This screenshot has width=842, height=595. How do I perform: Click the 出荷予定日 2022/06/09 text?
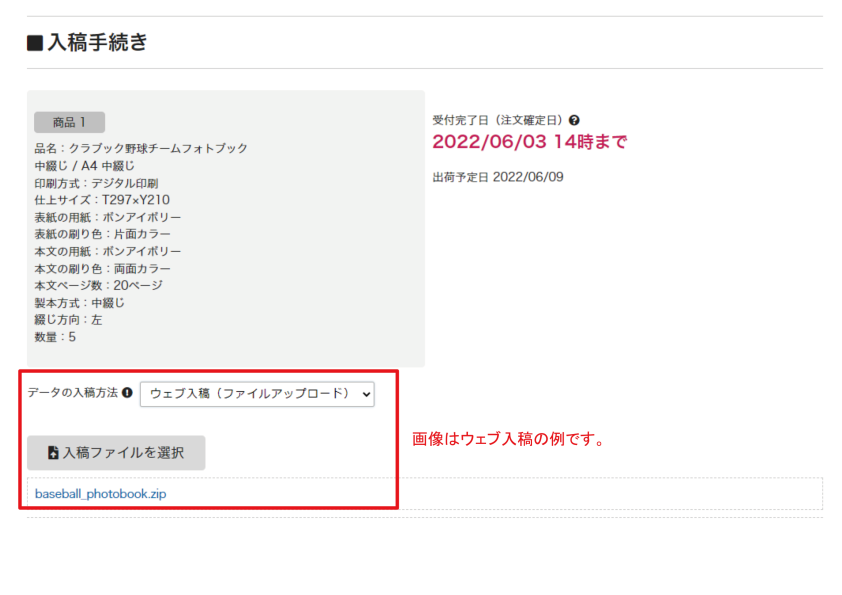pos(498,177)
